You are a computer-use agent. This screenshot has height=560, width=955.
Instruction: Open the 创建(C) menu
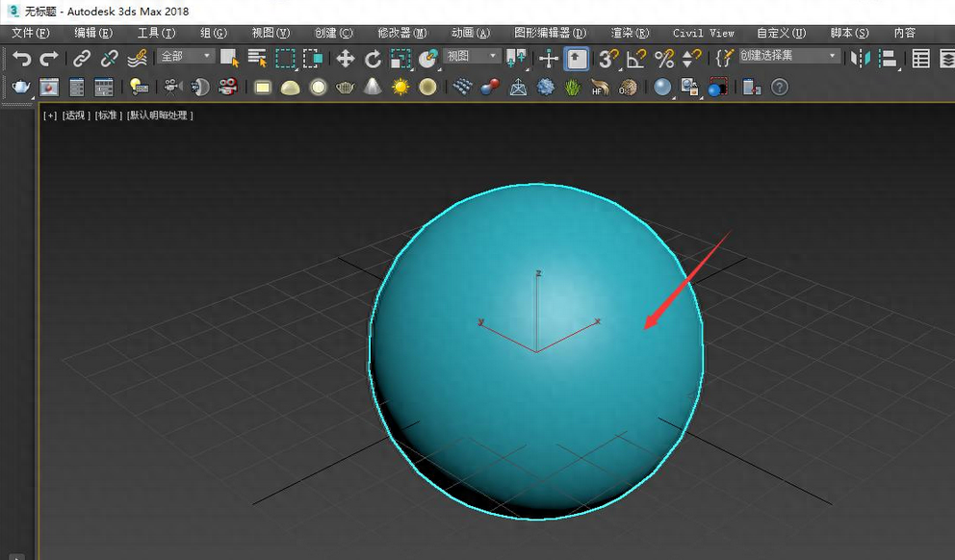tap(333, 33)
